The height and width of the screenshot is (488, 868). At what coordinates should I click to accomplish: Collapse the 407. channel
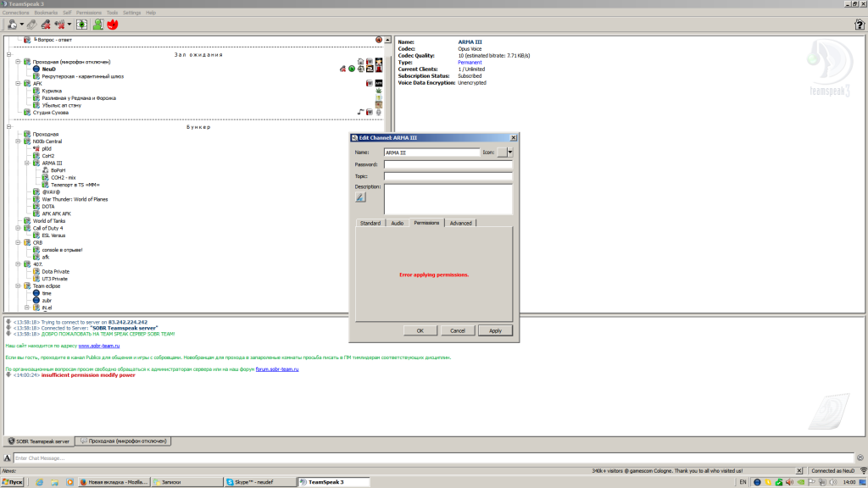(x=18, y=264)
